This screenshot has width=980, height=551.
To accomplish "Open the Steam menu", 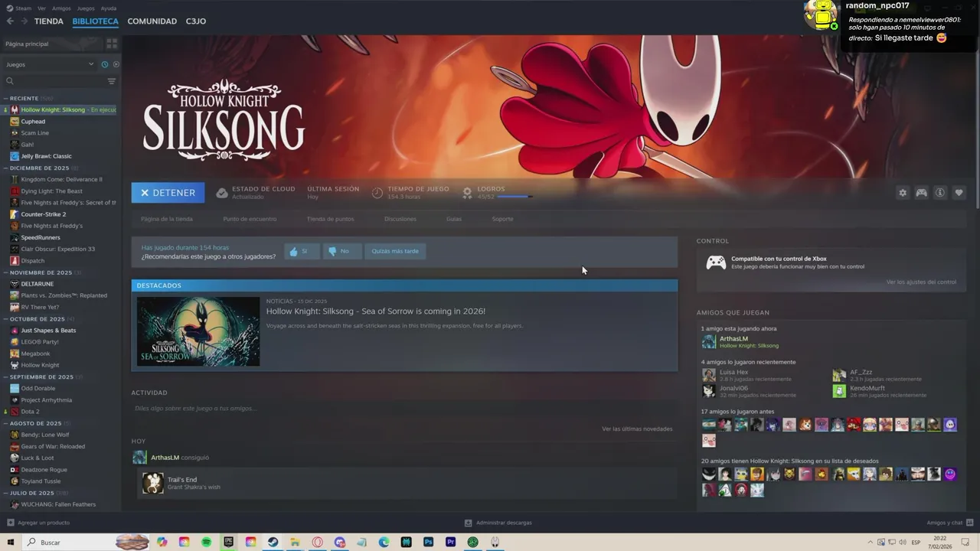I will pos(20,8).
